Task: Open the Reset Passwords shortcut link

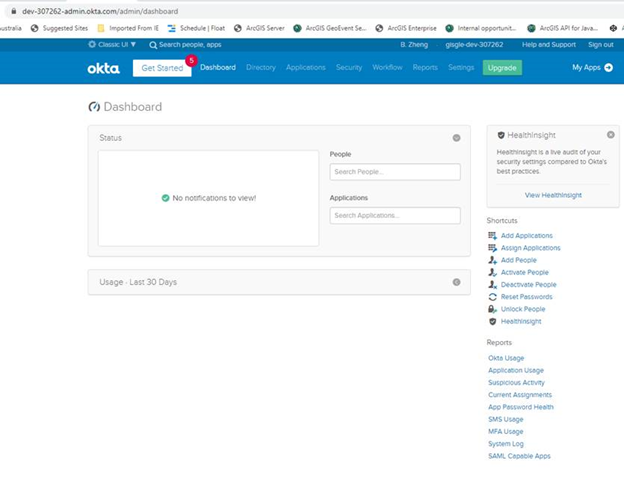Action: 526,297
